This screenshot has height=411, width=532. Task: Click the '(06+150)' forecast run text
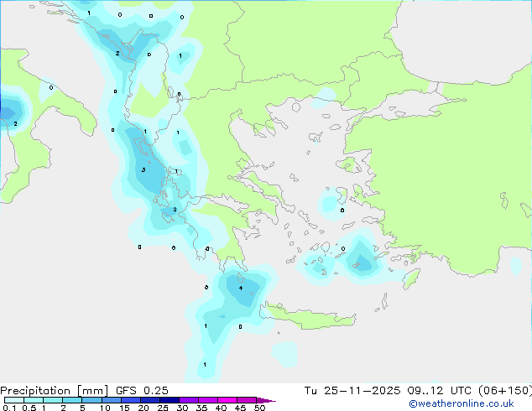tap(505, 391)
